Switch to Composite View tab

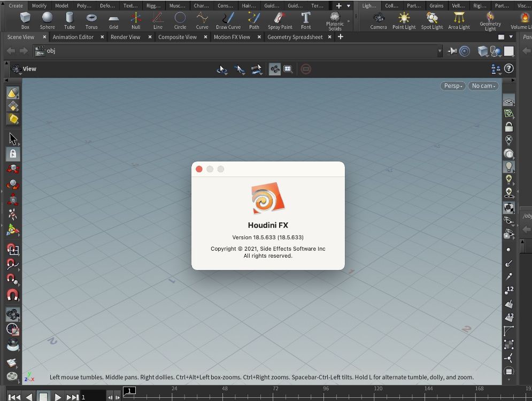178,37
